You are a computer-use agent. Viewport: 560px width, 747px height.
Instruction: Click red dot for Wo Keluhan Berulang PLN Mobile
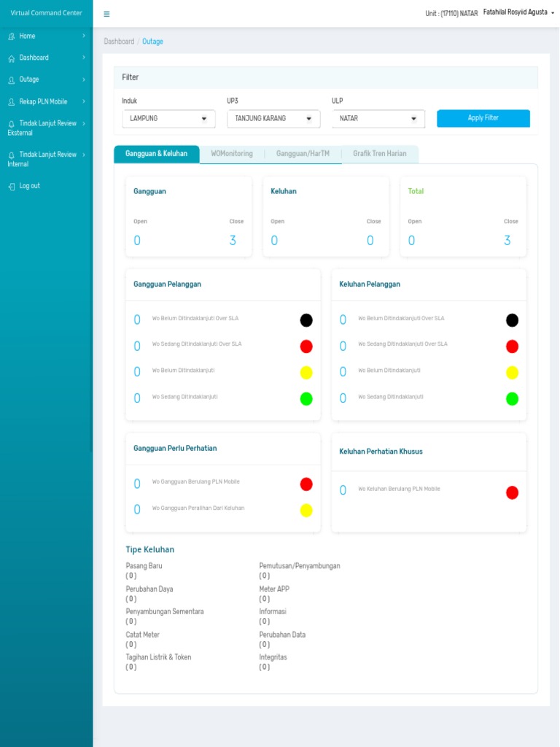click(512, 492)
